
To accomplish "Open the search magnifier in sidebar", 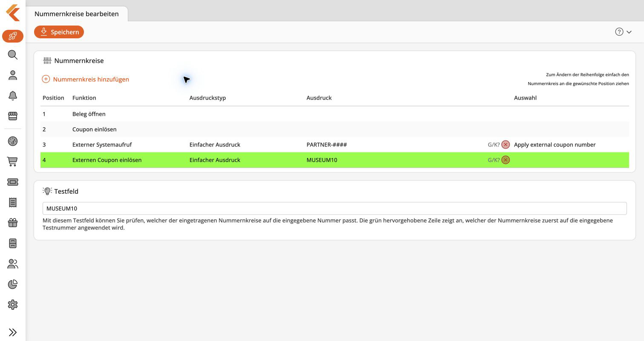I will [x=13, y=55].
